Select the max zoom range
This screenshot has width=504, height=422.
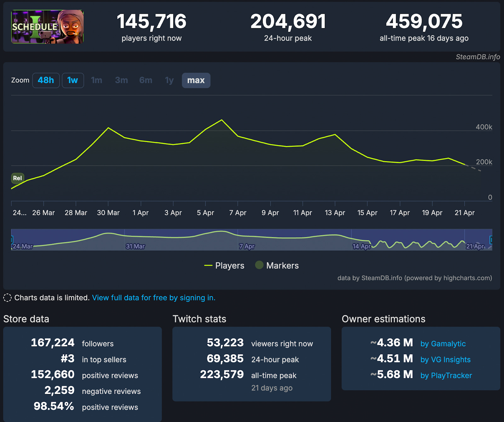pos(196,80)
